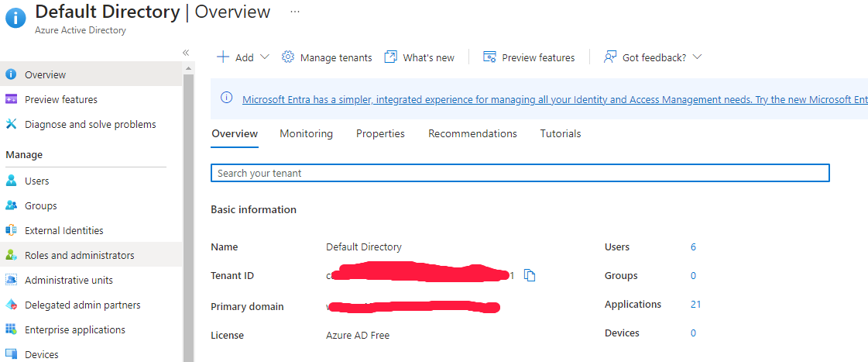868x362 pixels.
Task: Click the Users icon in sidebar
Action: tap(11, 181)
